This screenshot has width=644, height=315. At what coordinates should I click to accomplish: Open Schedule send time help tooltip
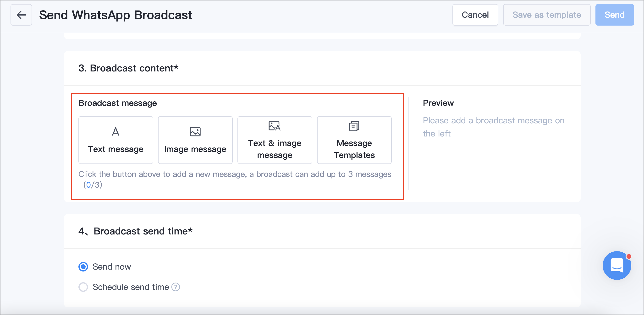(x=176, y=287)
